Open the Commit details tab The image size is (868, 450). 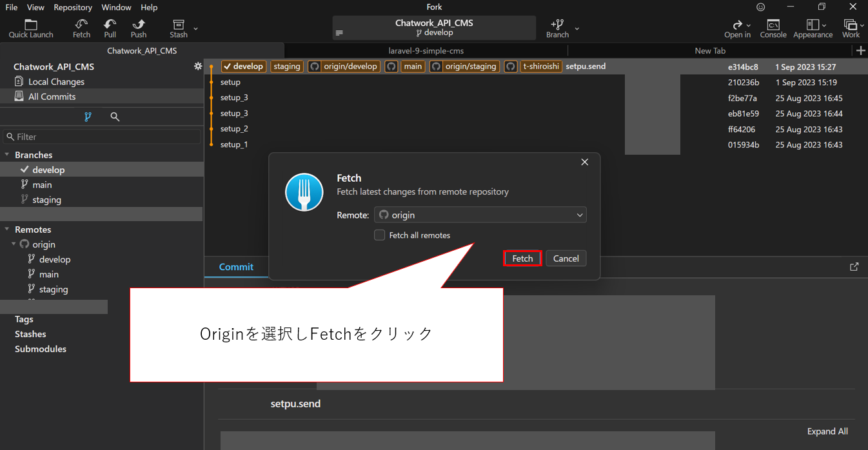236,267
